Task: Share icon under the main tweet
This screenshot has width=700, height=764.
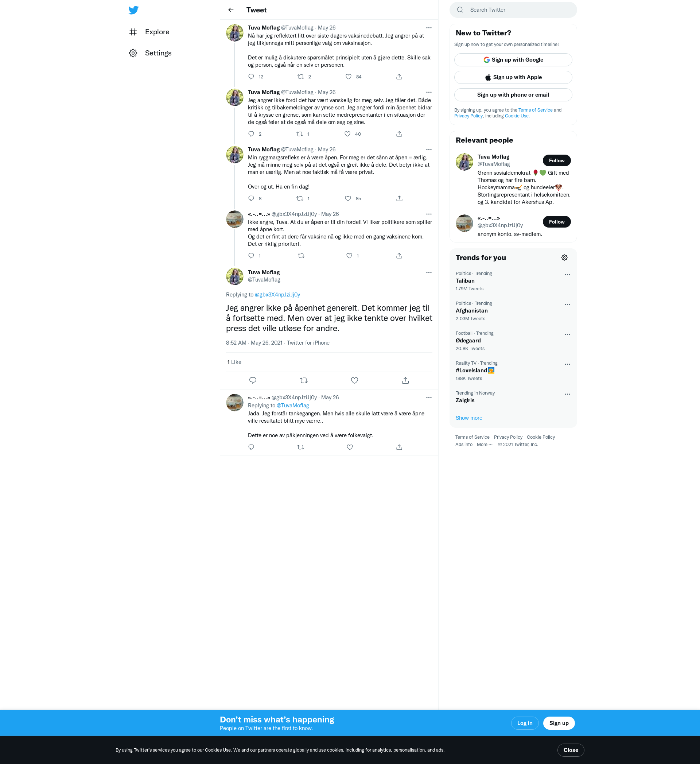Action: point(405,380)
